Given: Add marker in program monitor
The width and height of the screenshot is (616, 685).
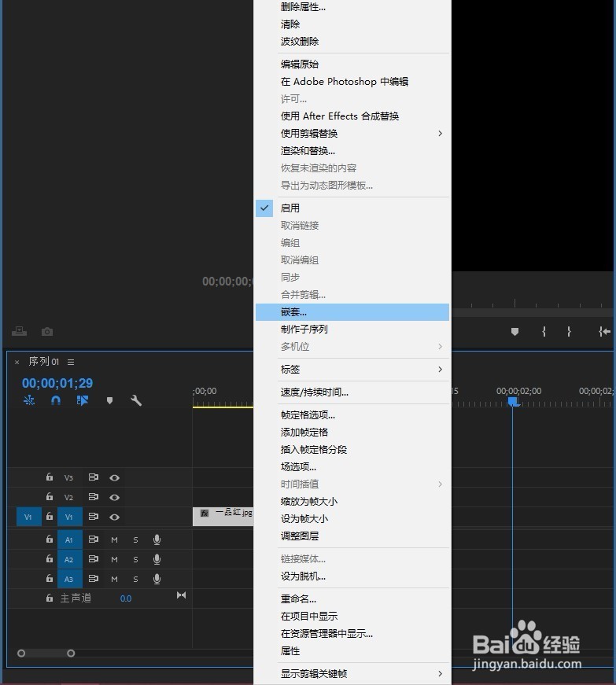Looking at the screenshot, I should pos(515,332).
